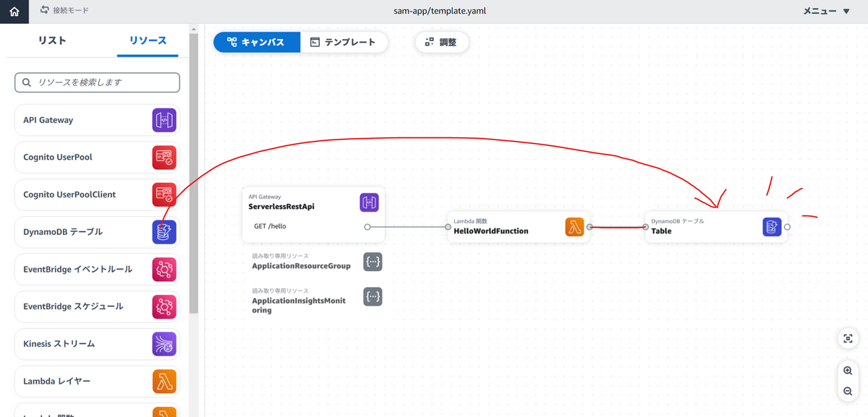Select the DynamoDB テーブル palette icon

pos(164,232)
